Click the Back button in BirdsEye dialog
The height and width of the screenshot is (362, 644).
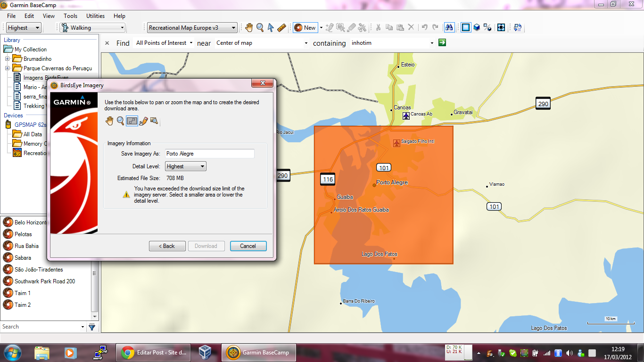[x=167, y=246]
